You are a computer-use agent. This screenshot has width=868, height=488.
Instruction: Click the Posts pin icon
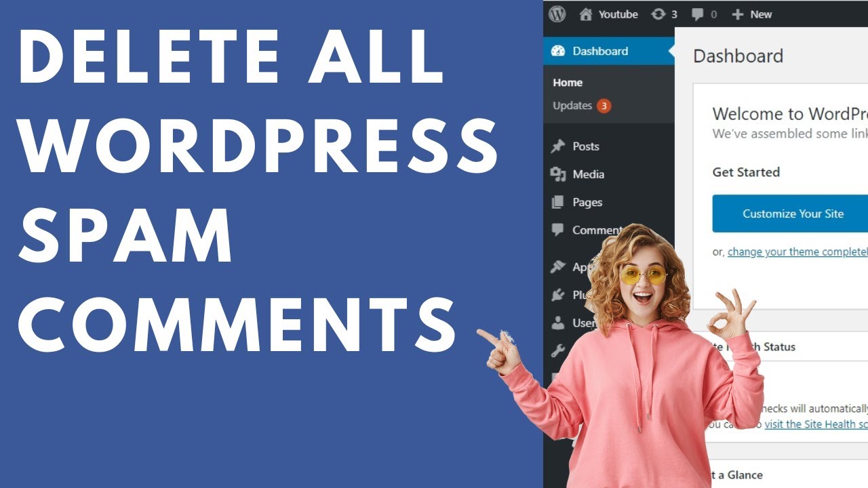pyautogui.click(x=558, y=146)
